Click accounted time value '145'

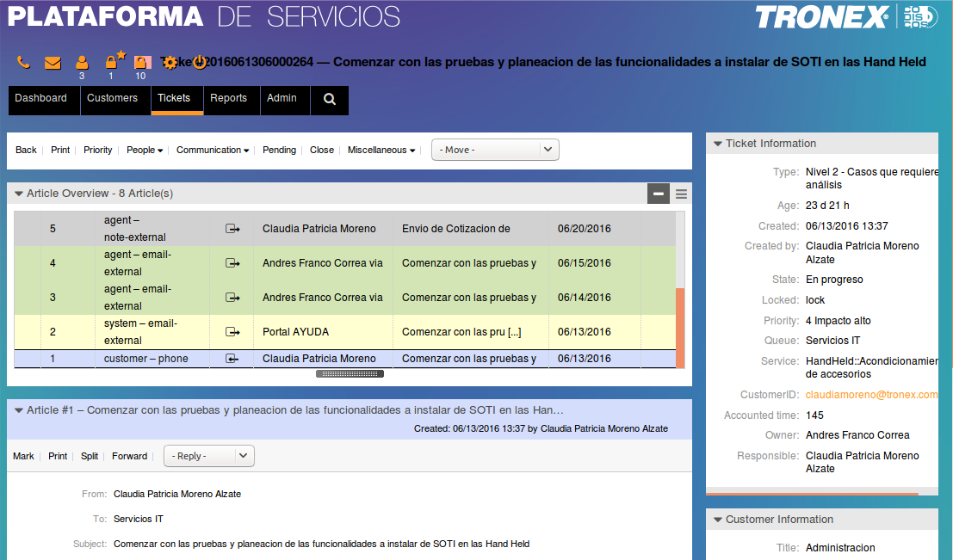coord(814,415)
